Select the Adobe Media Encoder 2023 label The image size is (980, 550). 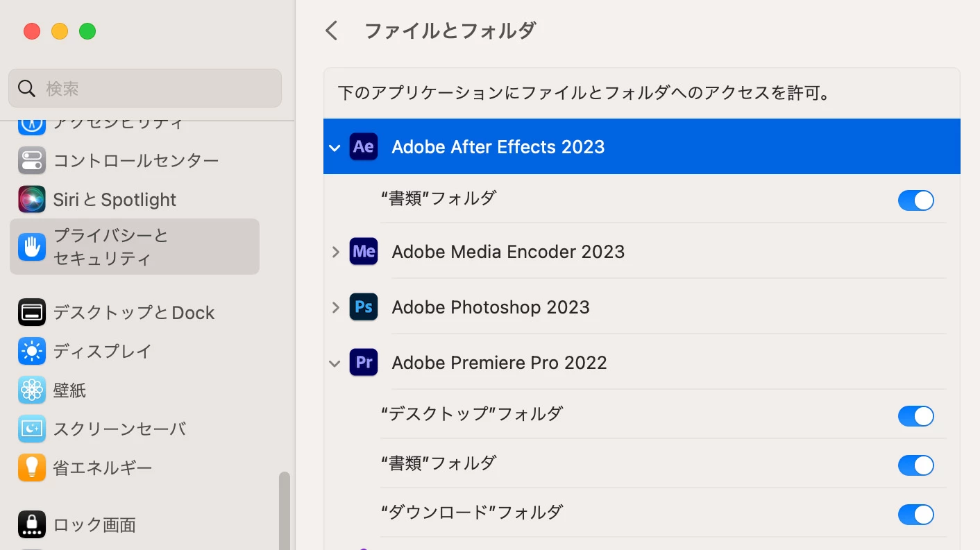tap(508, 252)
